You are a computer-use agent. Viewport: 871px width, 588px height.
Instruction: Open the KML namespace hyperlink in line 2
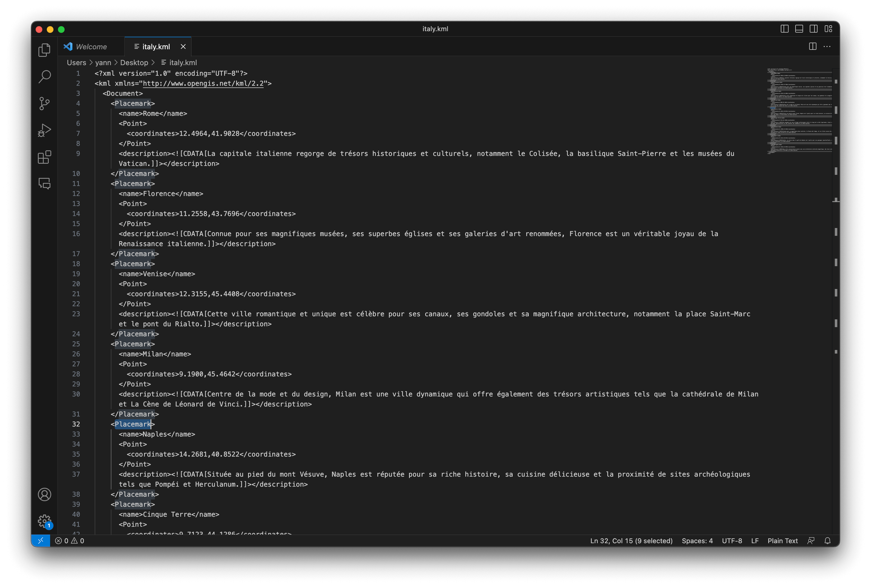pos(204,83)
